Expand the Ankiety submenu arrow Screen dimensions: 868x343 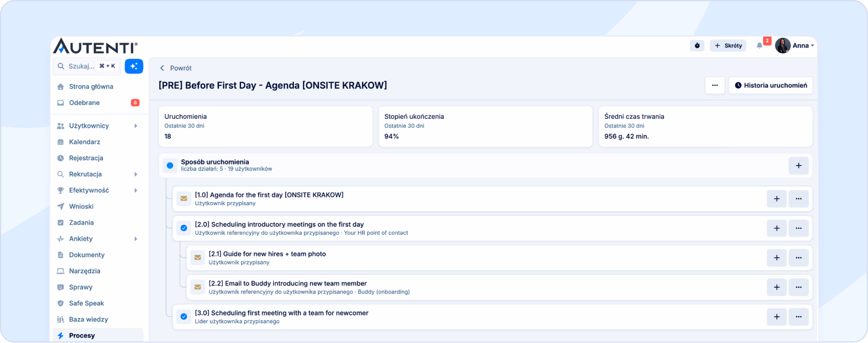[x=136, y=239]
